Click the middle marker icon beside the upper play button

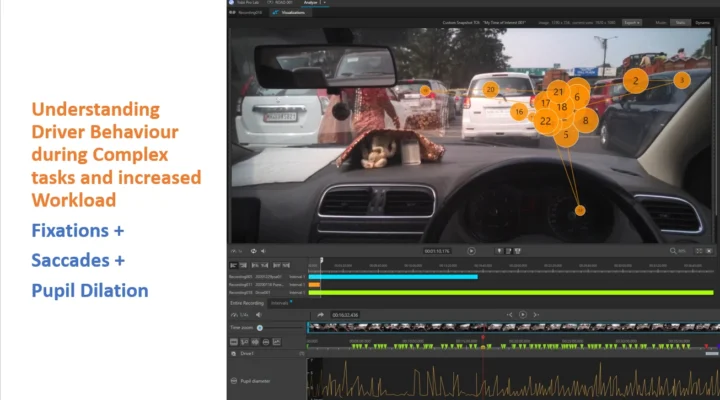(x=508, y=251)
